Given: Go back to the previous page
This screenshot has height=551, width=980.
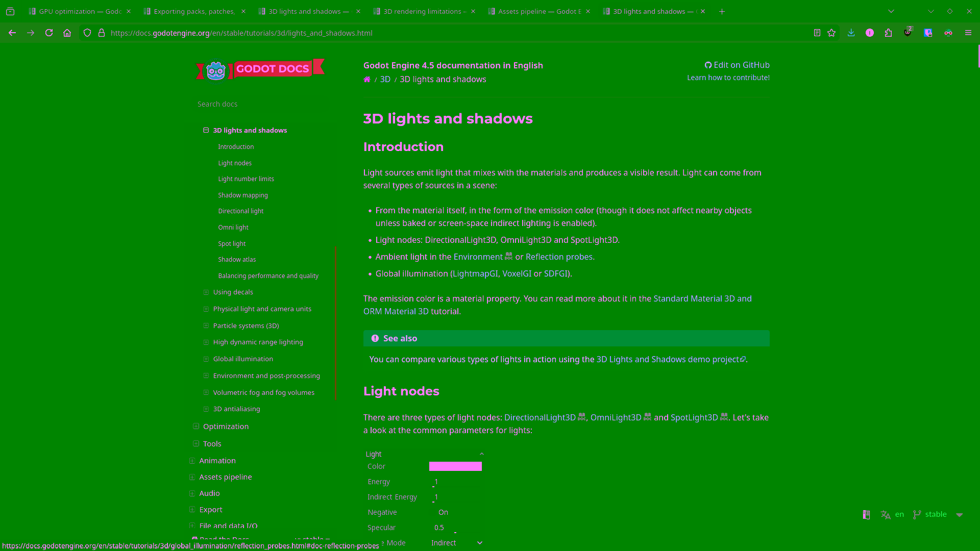Looking at the screenshot, I should (x=12, y=33).
